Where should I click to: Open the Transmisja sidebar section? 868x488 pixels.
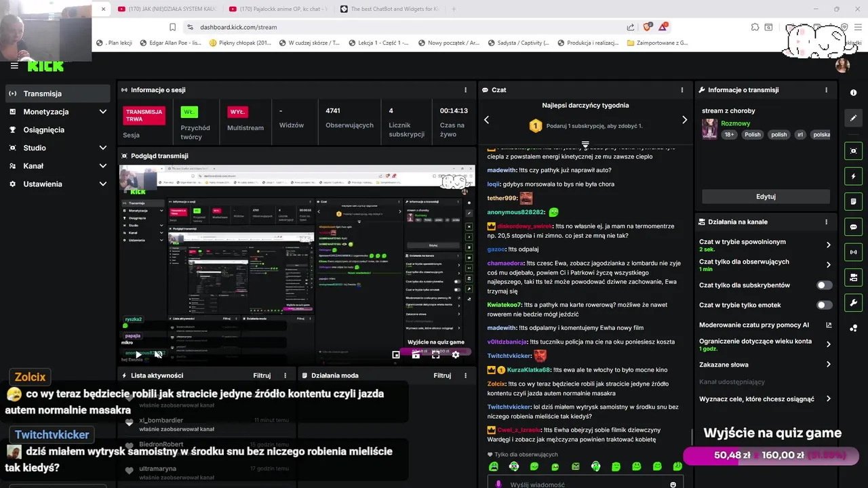pos(58,94)
